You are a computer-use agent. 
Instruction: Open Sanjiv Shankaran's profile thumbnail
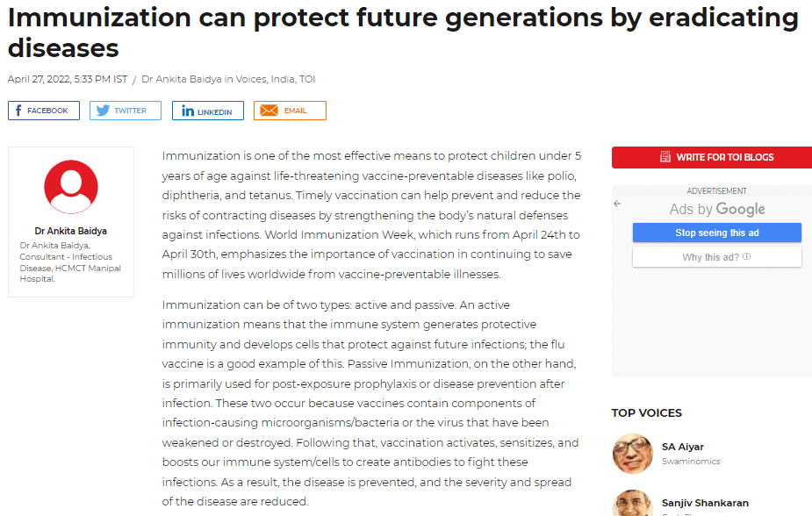[x=632, y=504]
